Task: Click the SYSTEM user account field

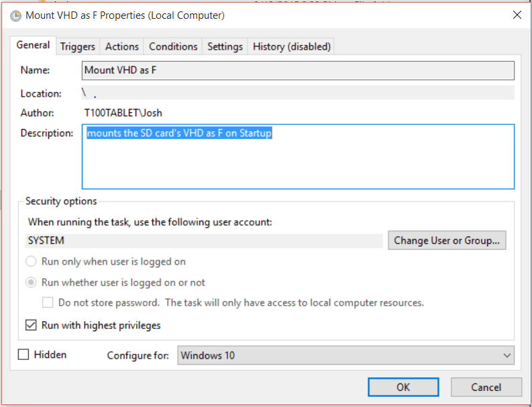Action: (x=205, y=240)
